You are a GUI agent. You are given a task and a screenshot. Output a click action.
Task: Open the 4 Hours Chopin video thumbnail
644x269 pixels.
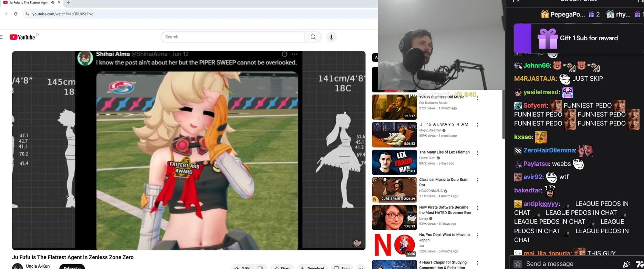394,265
